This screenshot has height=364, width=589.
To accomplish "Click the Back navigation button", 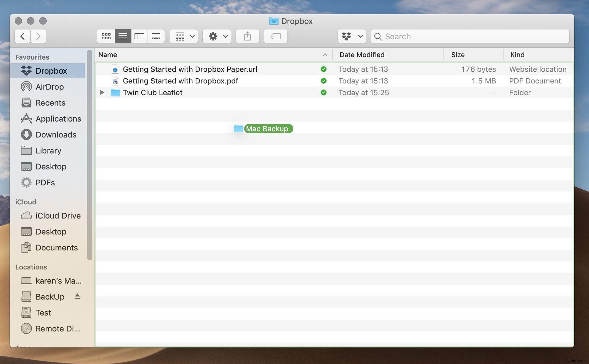I will point(22,36).
